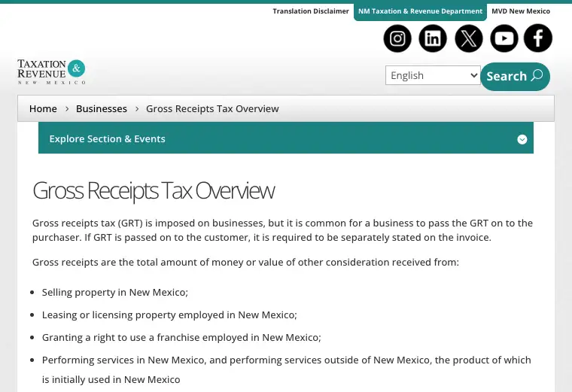Click sentence 'Gross receipts are the total amount'
This screenshot has height=392, width=572.
245,262
